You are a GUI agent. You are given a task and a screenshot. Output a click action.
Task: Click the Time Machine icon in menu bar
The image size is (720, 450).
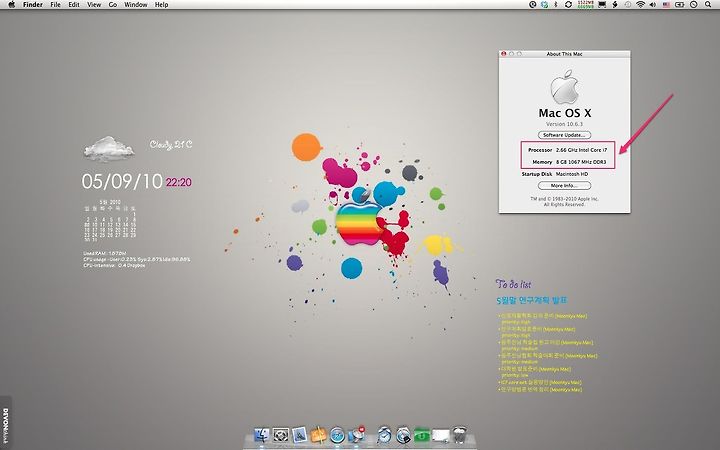click(628, 5)
